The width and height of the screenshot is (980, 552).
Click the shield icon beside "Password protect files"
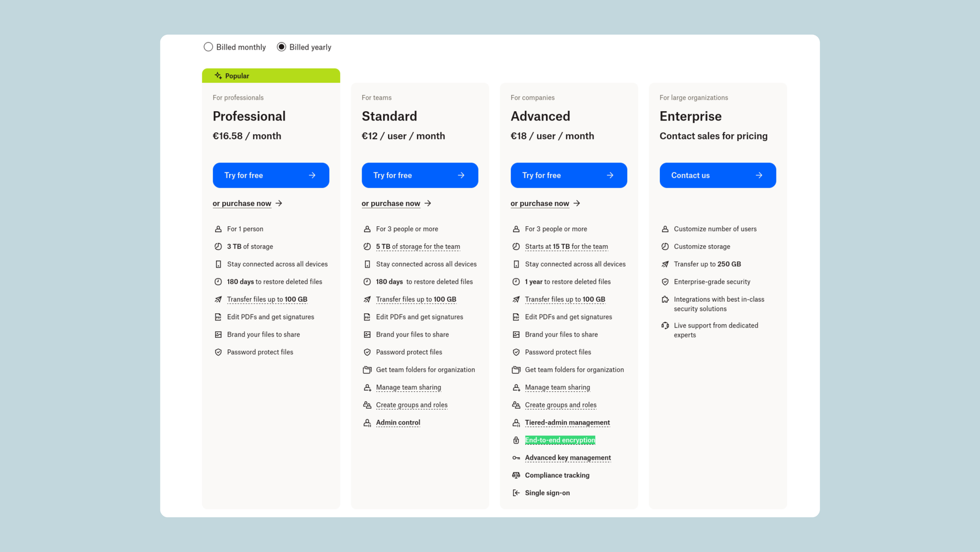(218, 351)
